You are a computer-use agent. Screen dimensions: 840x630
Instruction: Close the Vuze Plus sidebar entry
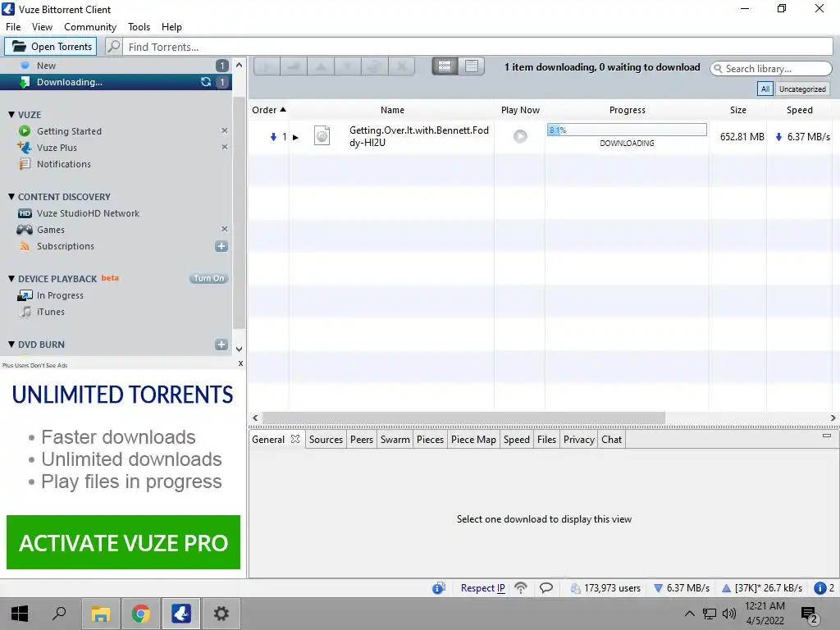225,147
